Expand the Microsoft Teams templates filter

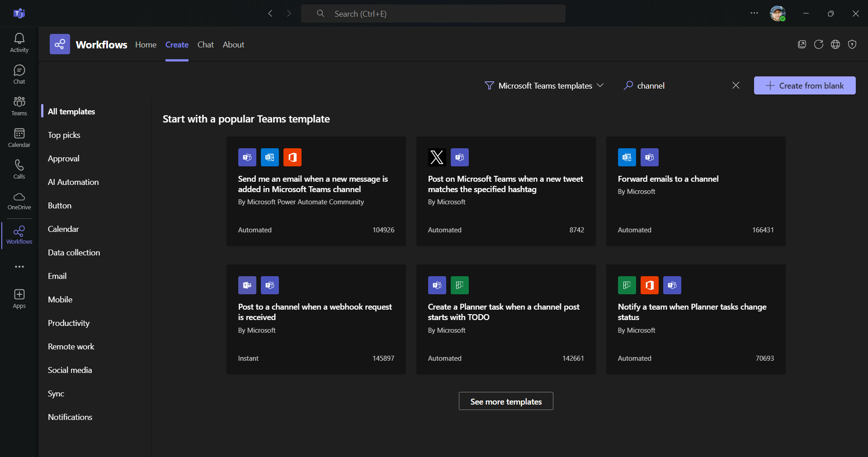(544, 85)
